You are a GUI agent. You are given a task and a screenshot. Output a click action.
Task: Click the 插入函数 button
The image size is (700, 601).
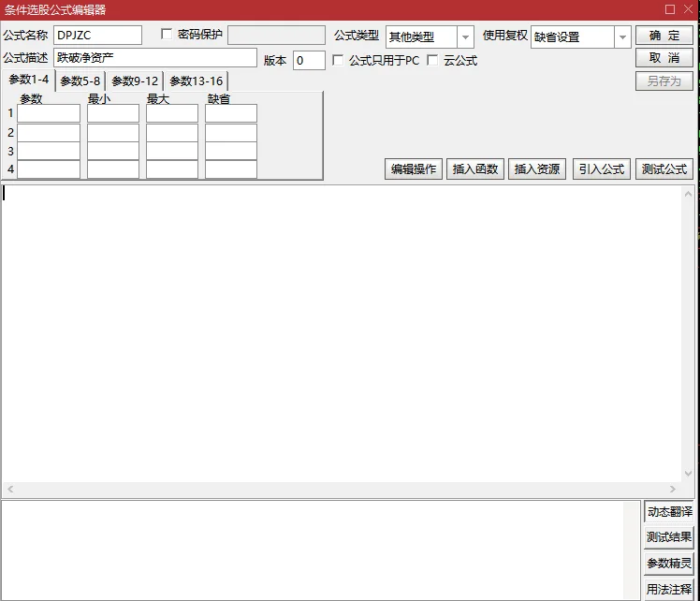pos(475,169)
